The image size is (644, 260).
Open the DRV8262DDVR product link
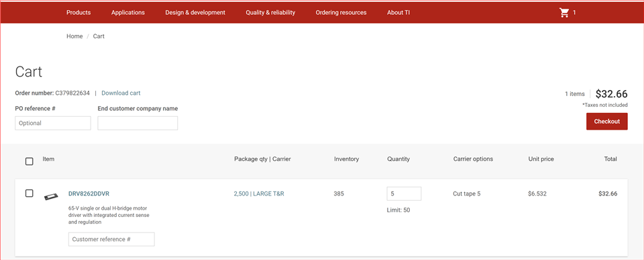tap(89, 193)
